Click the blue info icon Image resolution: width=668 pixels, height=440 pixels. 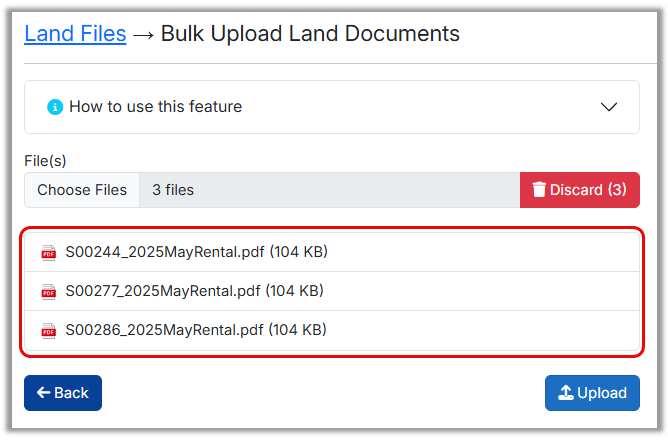(55, 107)
